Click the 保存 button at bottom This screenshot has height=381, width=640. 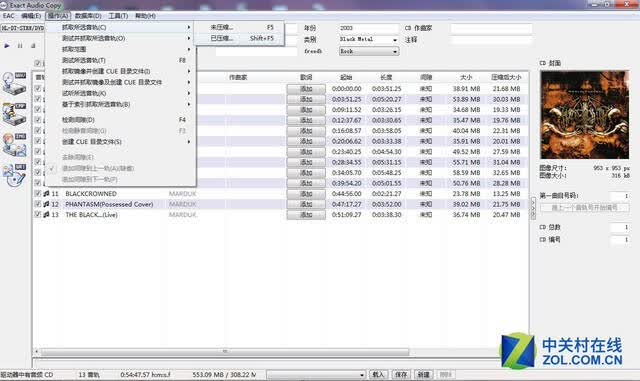click(x=401, y=374)
